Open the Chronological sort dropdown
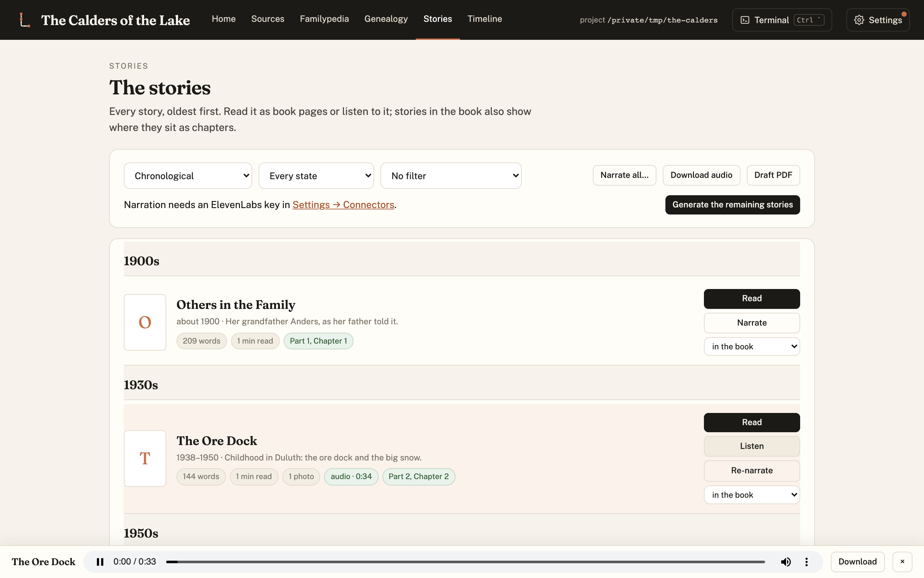 point(188,176)
